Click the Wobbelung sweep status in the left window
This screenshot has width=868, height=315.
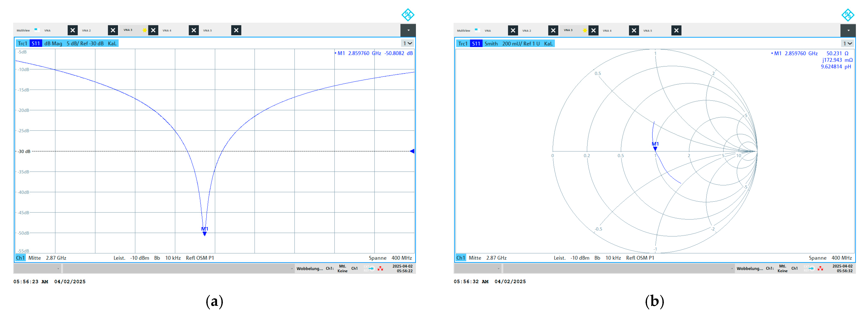[309, 268]
